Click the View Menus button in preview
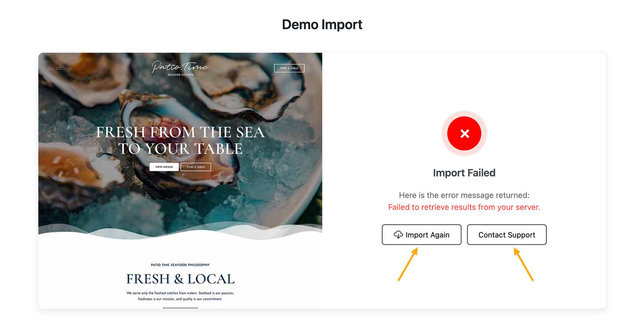The width and height of the screenshot is (644, 334). [164, 167]
